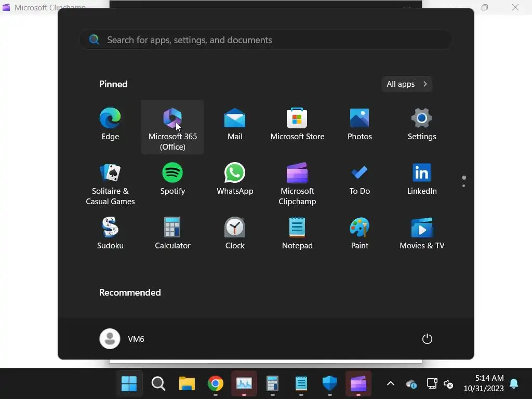Image resolution: width=532 pixels, height=399 pixels.
Task: Switch to the monitor chart app on taskbar
Action: click(244, 384)
